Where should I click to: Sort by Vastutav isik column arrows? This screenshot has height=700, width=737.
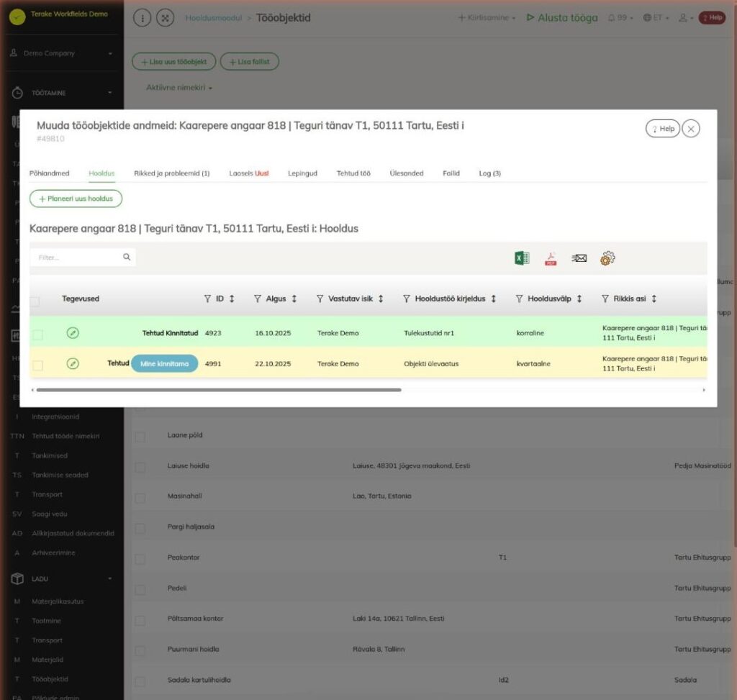(x=381, y=299)
